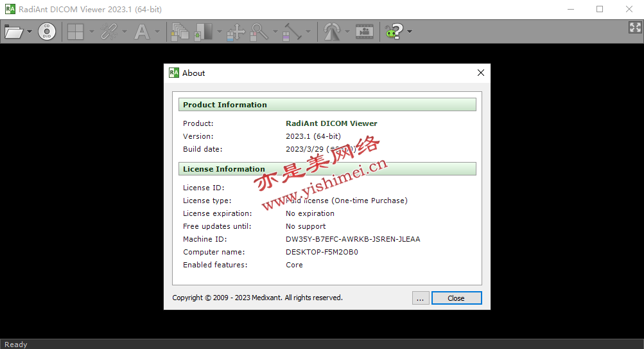Select the pan four-arrow tool
The width and height of the screenshot is (644, 349).
[x=236, y=31]
